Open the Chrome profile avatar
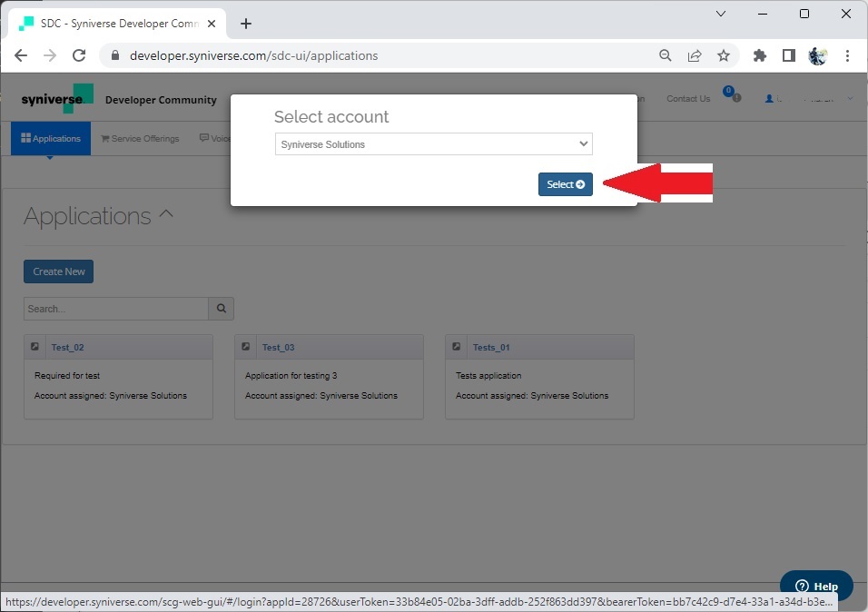 818,55
